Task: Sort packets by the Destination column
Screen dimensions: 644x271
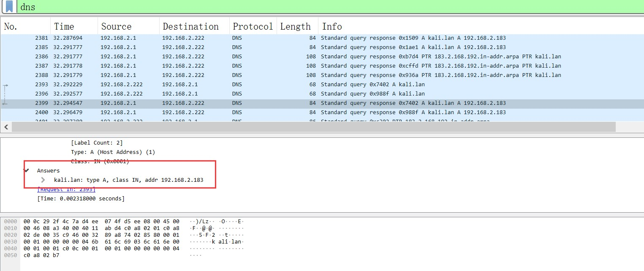Action: click(x=194, y=26)
